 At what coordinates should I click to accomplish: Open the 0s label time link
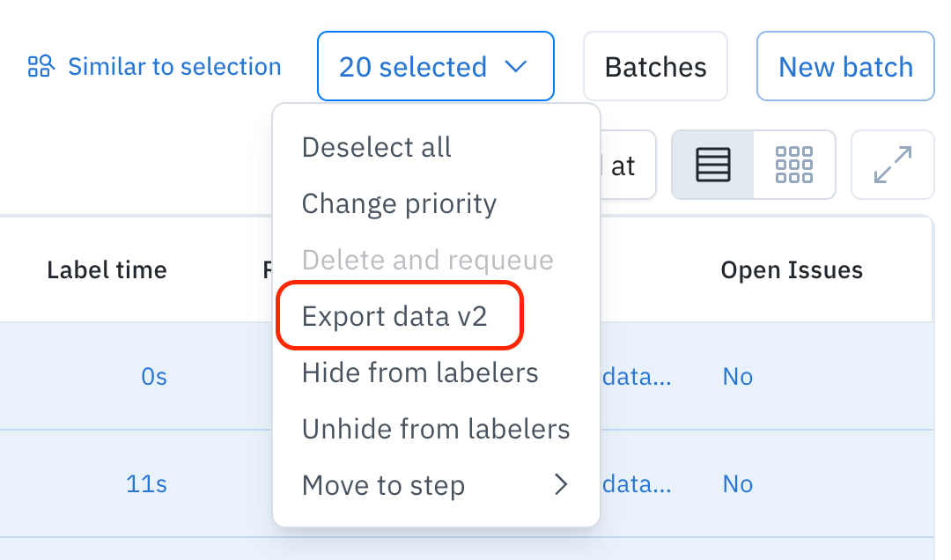(x=153, y=377)
